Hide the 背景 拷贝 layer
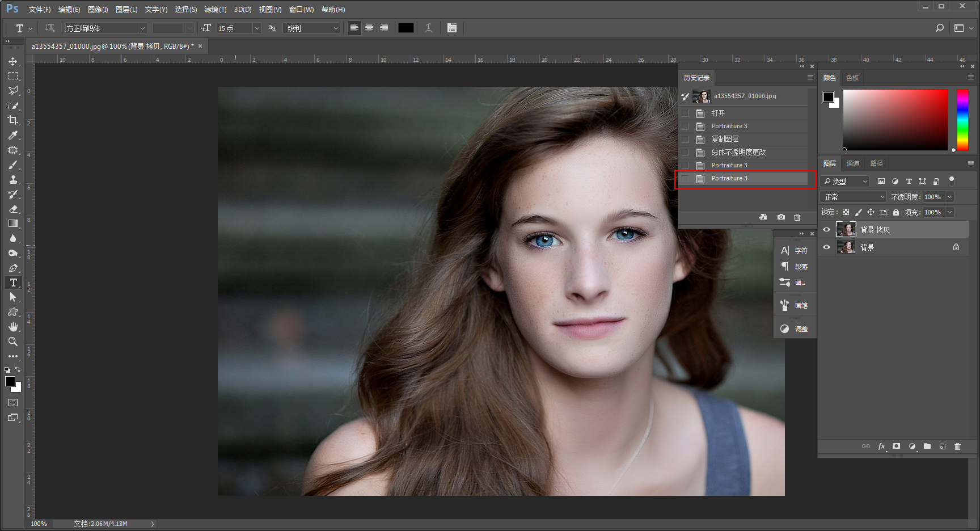 [x=827, y=230]
